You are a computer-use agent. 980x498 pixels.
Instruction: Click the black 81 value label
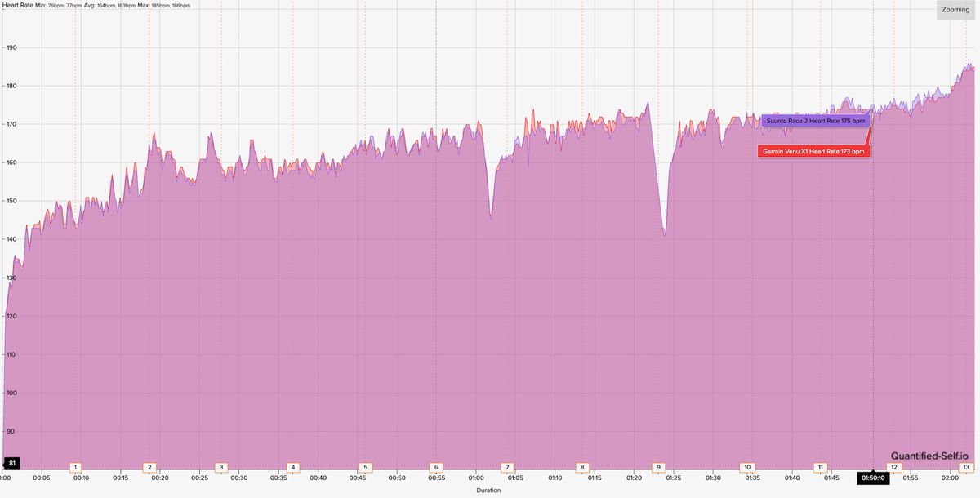[x=11, y=463]
